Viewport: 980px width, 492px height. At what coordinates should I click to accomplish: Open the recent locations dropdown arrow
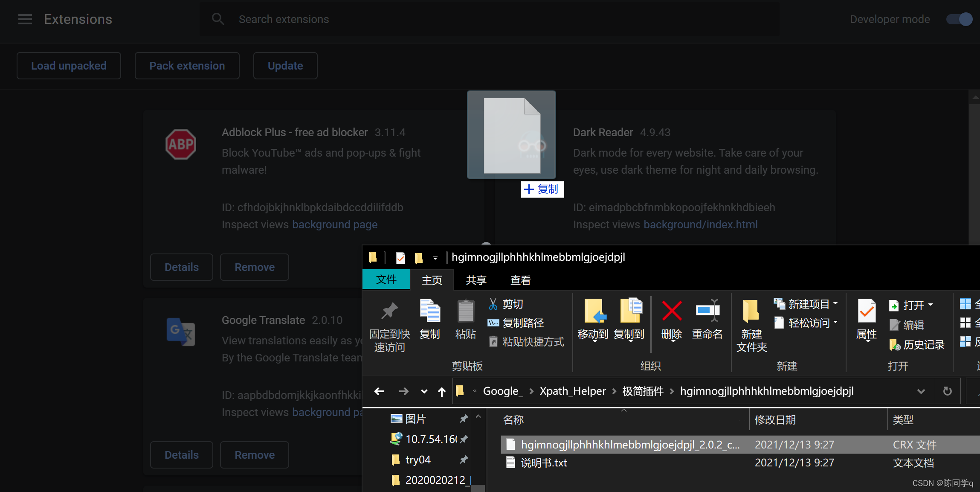coord(424,391)
